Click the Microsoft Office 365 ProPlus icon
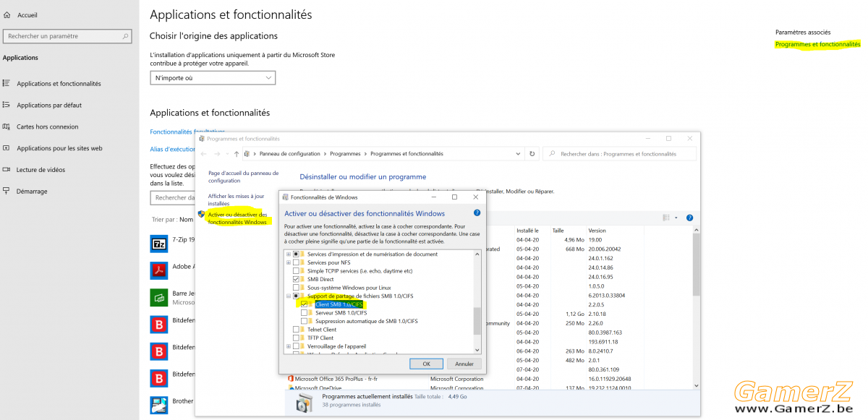The height and width of the screenshot is (420, 868). 291,379
